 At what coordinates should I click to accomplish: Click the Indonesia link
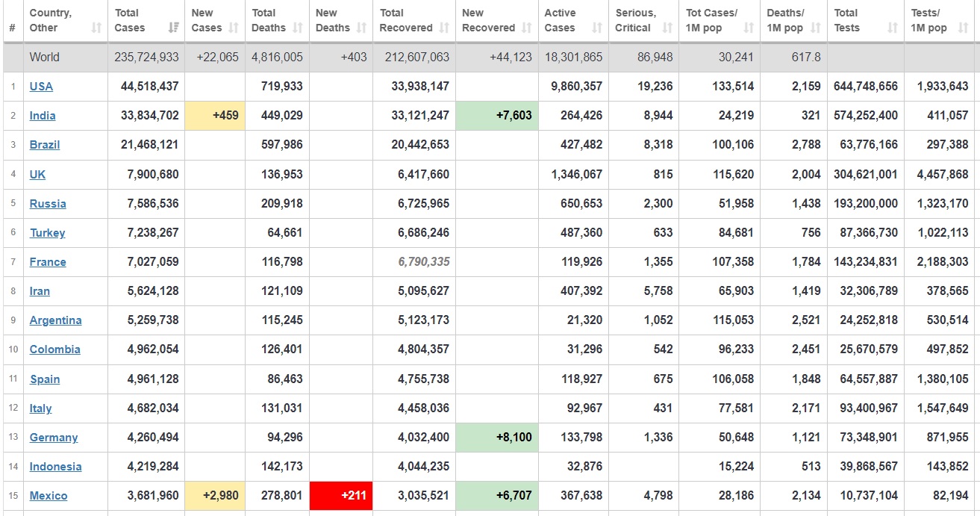[56, 466]
